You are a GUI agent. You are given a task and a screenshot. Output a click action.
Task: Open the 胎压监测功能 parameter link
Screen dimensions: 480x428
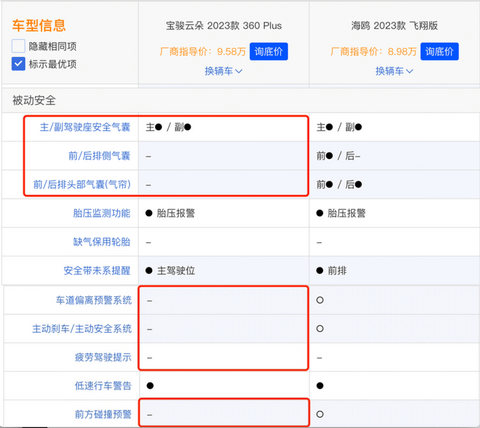coord(101,213)
